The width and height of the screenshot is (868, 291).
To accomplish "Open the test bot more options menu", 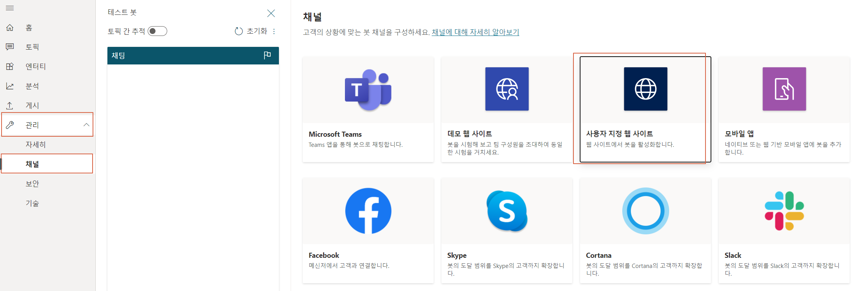I will point(274,31).
